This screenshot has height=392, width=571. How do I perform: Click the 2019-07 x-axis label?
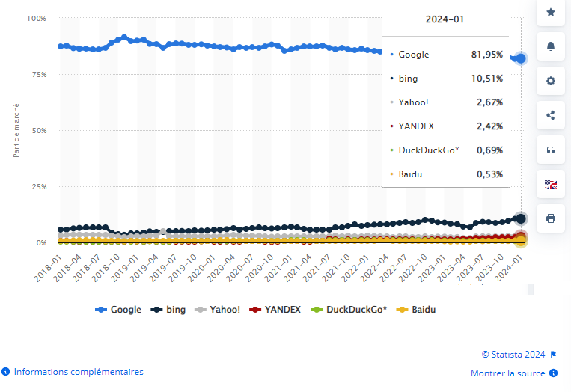click(x=163, y=268)
